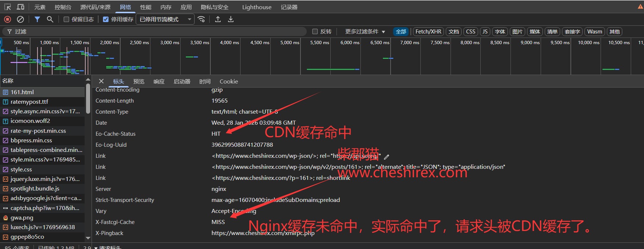
Task: Uncheck the 停用缓存 checkbox
Action: pos(106,19)
